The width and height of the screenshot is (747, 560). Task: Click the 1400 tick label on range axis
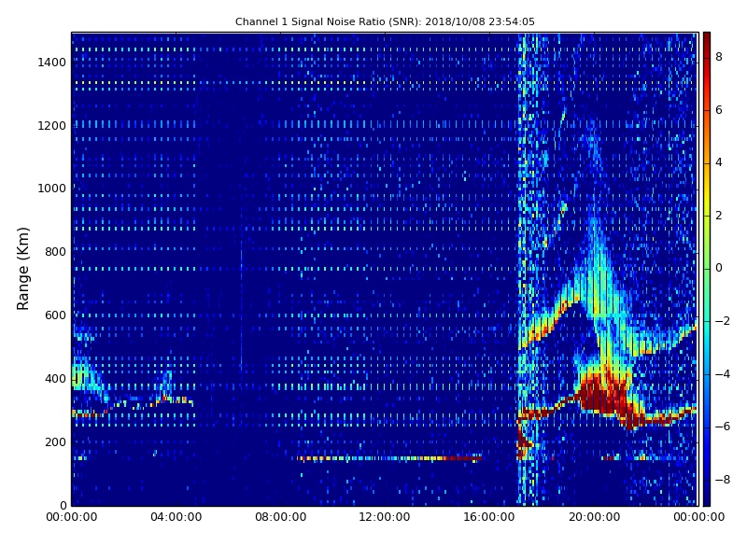click(51, 63)
